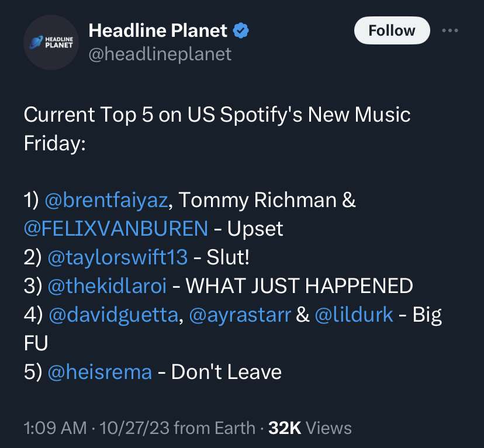This screenshot has height=448, width=484.
Task: Click the @headlineplanet handle
Action: click(160, 54)
